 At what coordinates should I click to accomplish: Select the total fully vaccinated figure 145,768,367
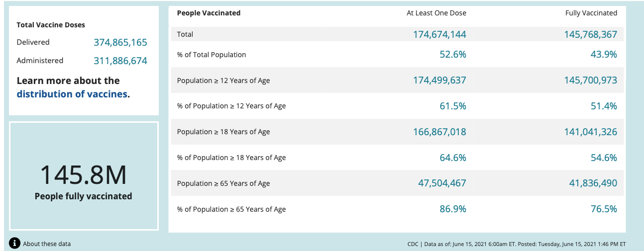(590, 34)
